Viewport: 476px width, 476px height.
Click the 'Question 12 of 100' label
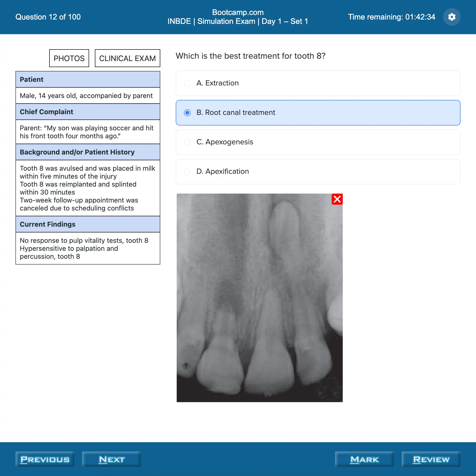48,17
